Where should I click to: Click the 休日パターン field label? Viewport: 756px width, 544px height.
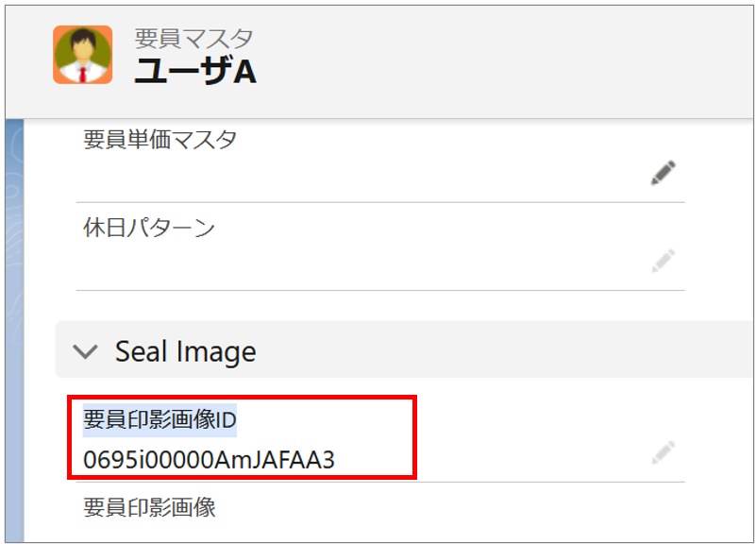coord(149,228)
